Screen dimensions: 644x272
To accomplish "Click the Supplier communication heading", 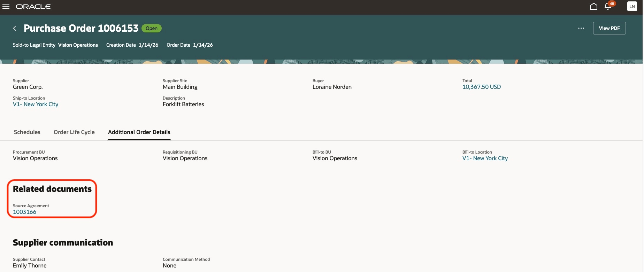I will [x=63, y=242].
